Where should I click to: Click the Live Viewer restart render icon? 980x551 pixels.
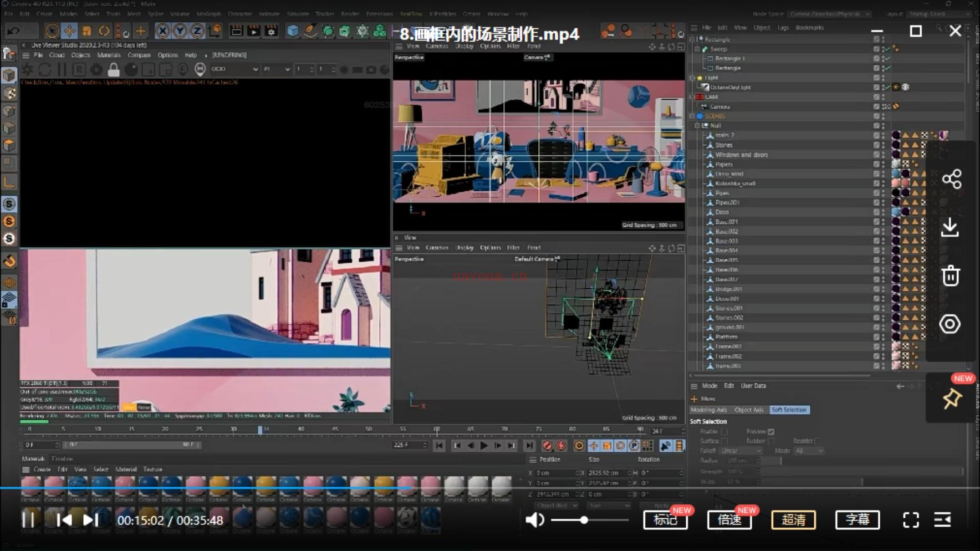click(x=44, y=69)
